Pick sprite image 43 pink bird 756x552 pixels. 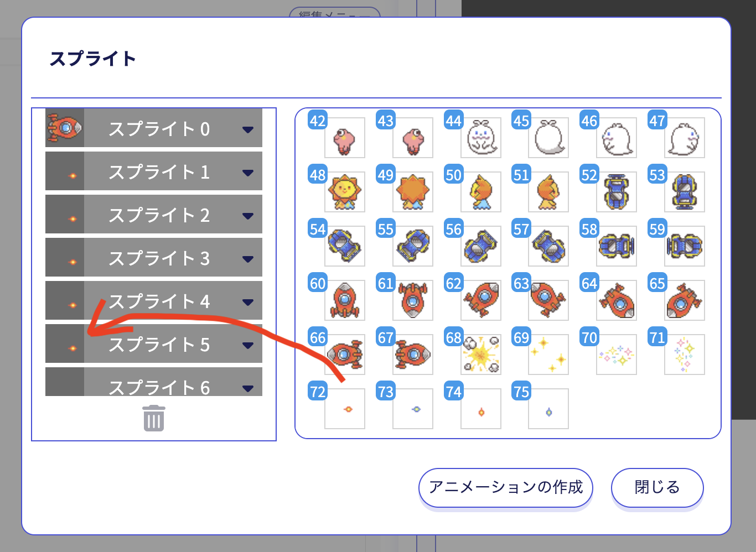[x=413, y=138]
